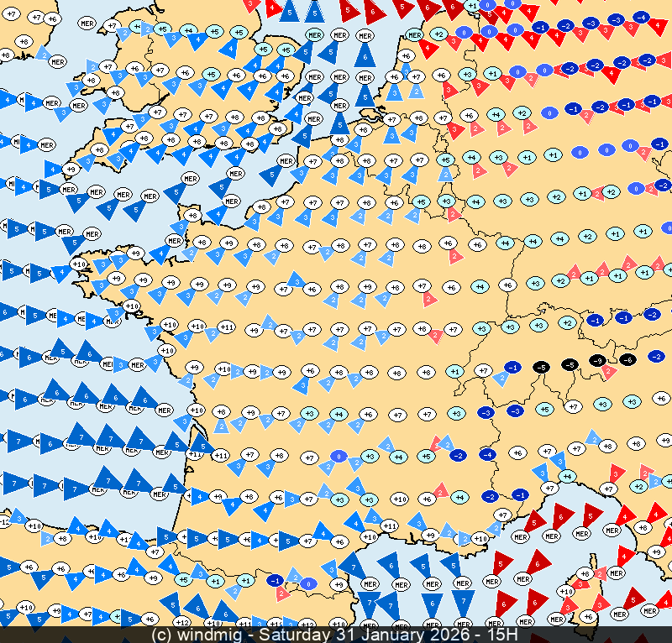The width and height of the screenshot is (672, 643).
Task: Select red 2 wind arrow below Pyrenees -1 marker
Action: click(x=283, y=593)
